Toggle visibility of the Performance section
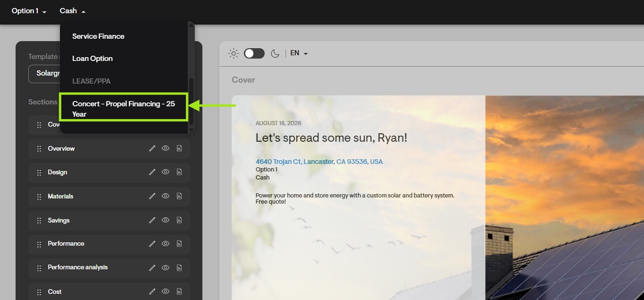Viewport: 644px width, 300px height. (166, 244)
